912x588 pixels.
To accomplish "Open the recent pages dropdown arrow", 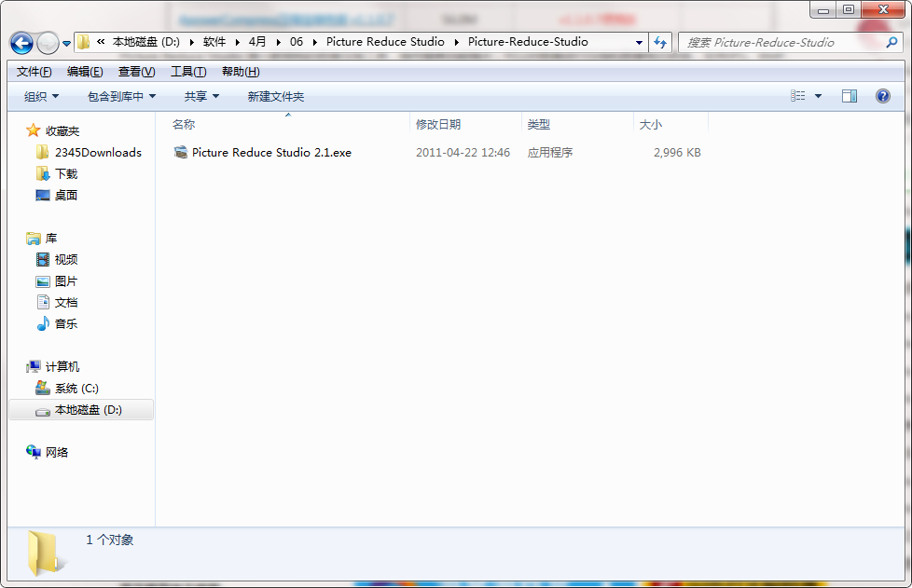I will click(x=66, y=44).
